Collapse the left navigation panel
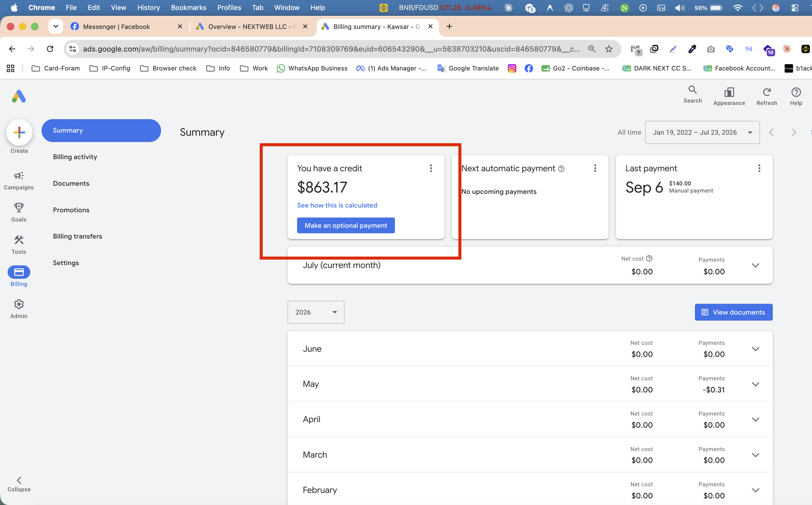The image size is (812, 505). [x=19, y=484]
